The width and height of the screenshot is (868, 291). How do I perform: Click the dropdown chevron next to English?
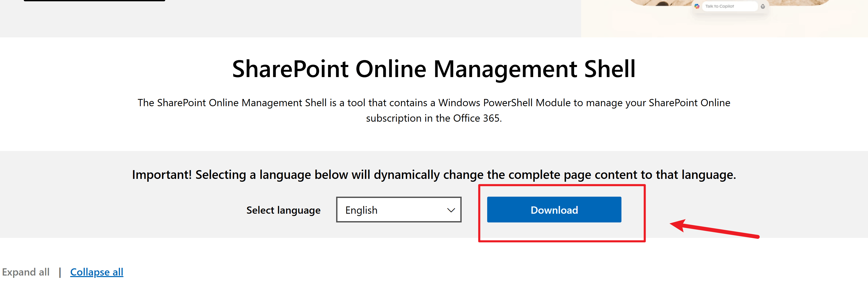tap(451, 210)
